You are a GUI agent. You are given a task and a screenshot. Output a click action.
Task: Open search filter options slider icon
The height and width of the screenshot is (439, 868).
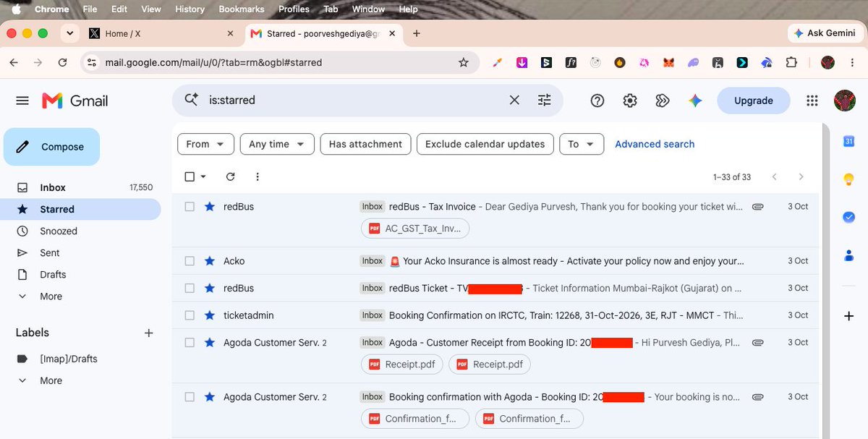[x=545, y=101]
